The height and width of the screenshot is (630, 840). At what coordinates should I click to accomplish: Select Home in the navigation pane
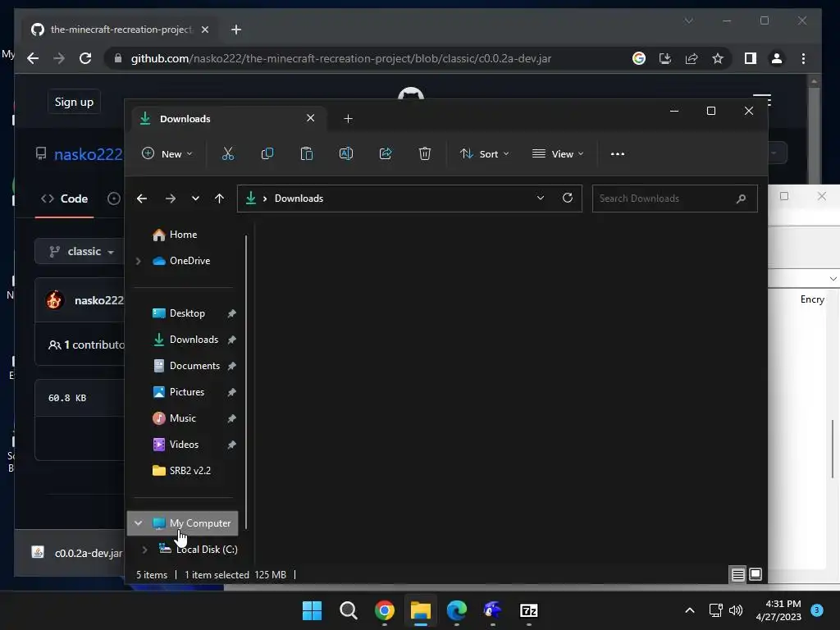point(183,235)
